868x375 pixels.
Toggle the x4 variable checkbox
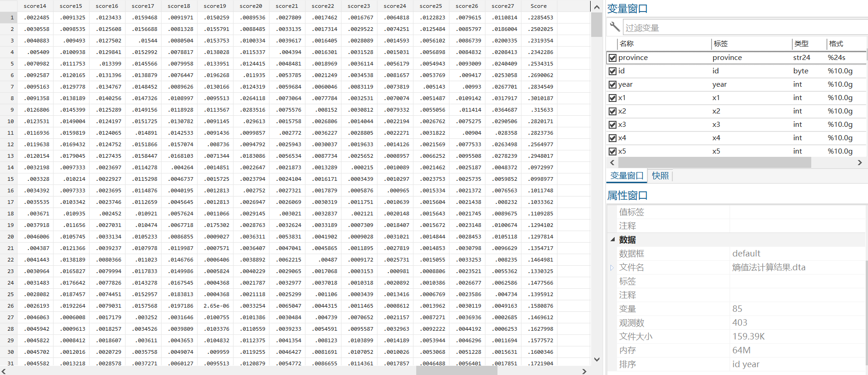[x=612, y=138]
